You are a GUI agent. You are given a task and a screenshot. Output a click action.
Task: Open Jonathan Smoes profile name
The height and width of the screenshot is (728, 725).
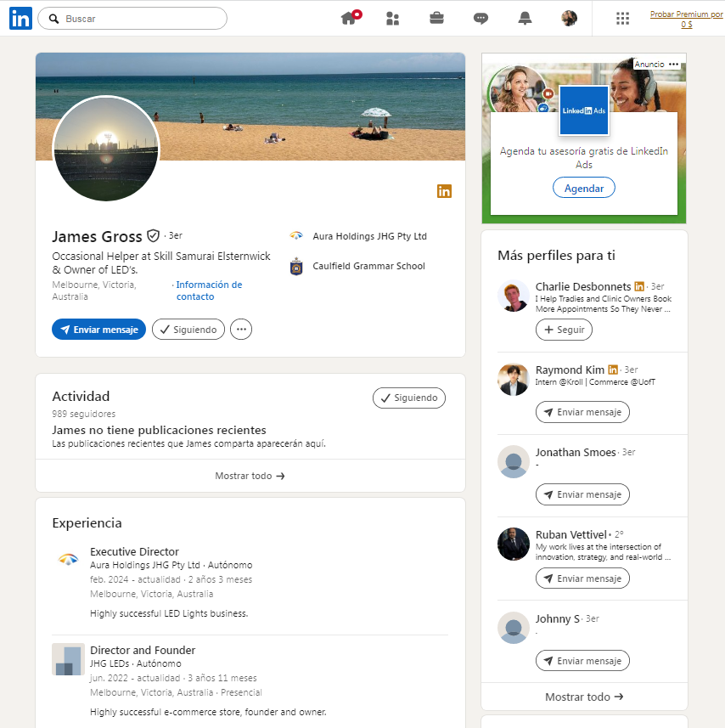(576, 452)
